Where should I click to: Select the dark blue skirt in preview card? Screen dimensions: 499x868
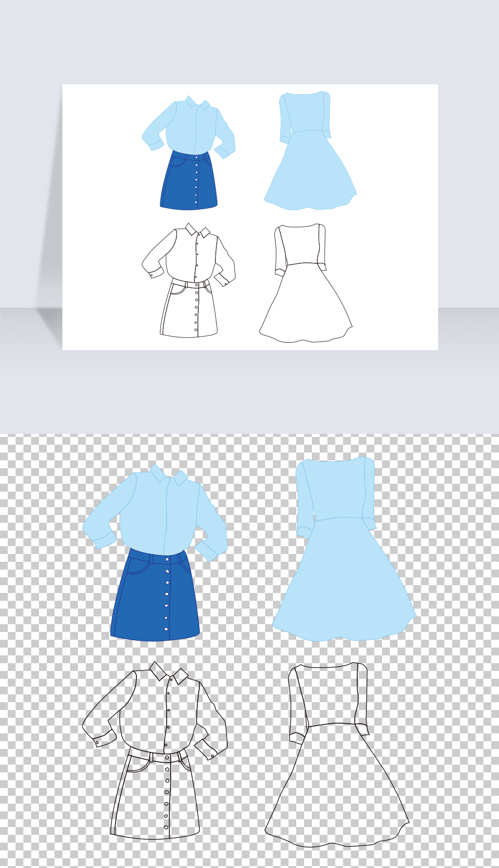[189, 180]
